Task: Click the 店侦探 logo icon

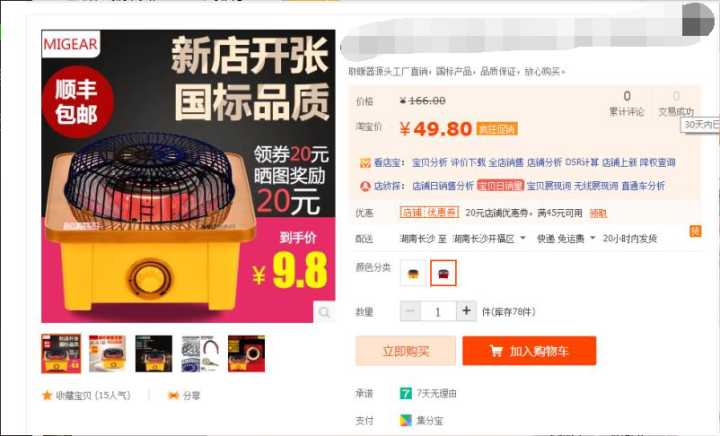Action: tap(365, 186)
